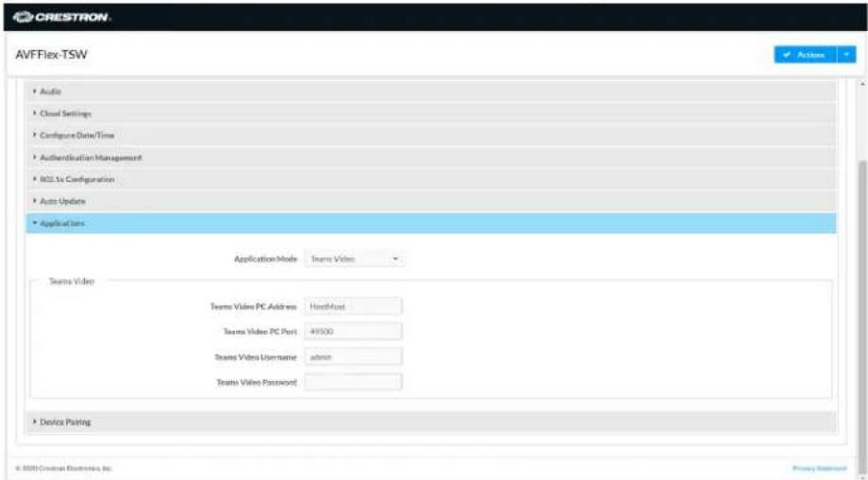Screen dimensions: 868x480
Task: Expand the 802.1x Configuration section
Action: pyautogui.click(x=431, y=179)
